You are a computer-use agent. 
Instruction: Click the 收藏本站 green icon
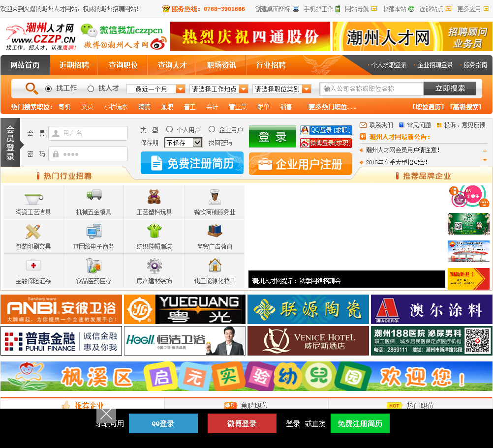(x=411, y=9)
